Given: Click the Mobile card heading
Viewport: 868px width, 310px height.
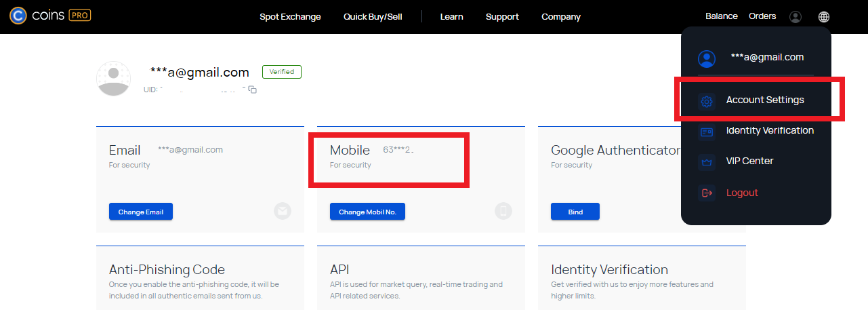Looking at the screenshot, I should click(x=350, y=150).
